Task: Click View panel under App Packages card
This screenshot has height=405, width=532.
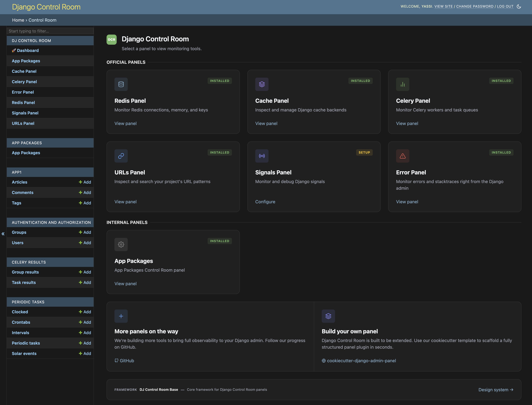Action: (125, 284)
